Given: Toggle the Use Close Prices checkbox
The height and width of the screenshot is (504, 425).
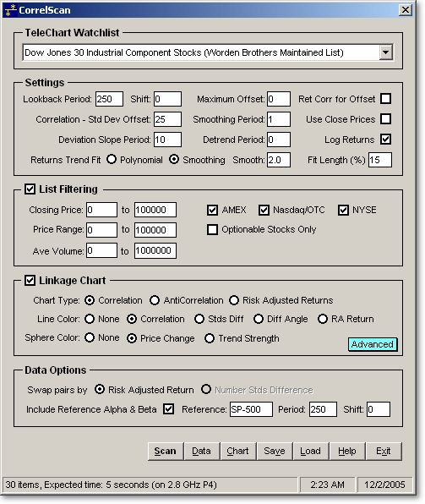Looking at the screenshot, I should [x=386, y=119].
